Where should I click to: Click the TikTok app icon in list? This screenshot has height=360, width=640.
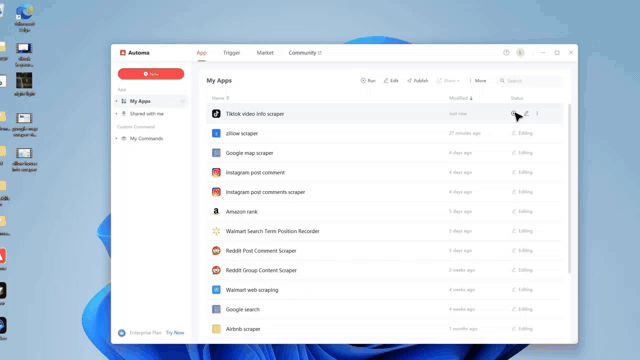(x=216, y=114)
